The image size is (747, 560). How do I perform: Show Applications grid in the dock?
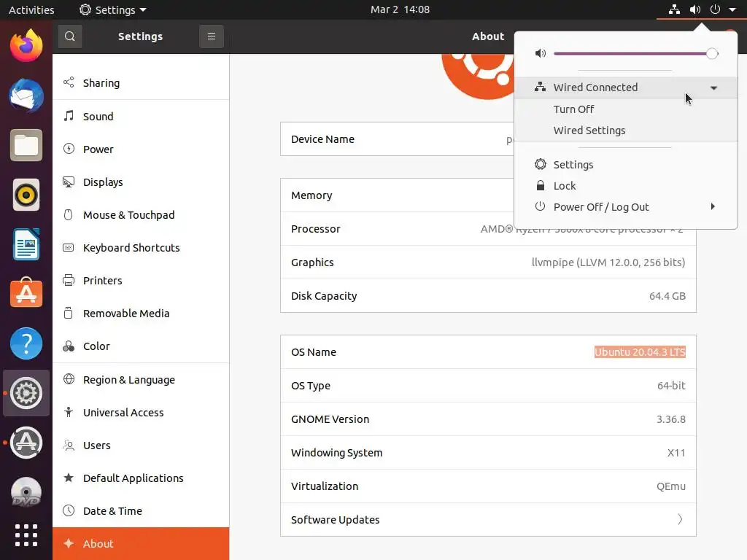(26, 535)
